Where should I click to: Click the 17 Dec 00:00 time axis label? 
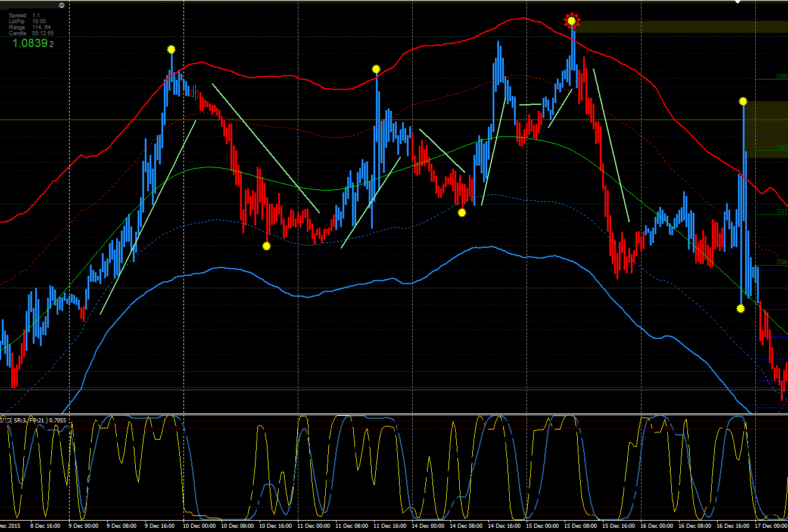(771, 527)
